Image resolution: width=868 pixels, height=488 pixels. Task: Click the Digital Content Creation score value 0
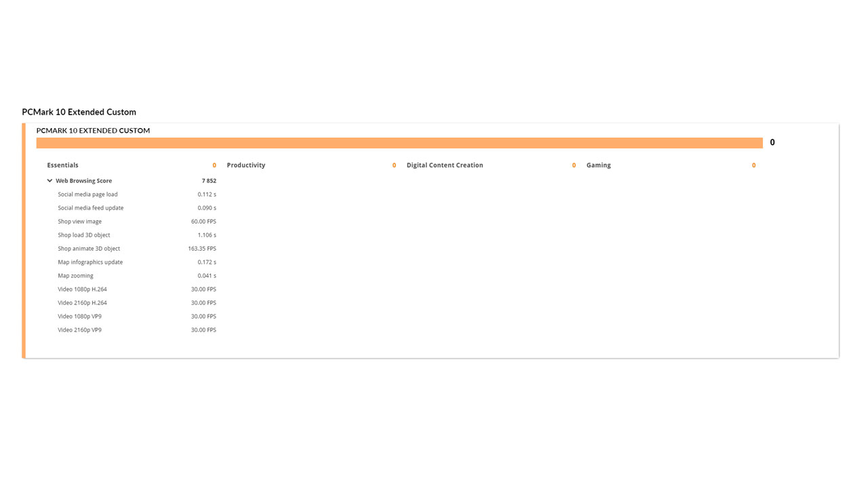coord(574,165)
